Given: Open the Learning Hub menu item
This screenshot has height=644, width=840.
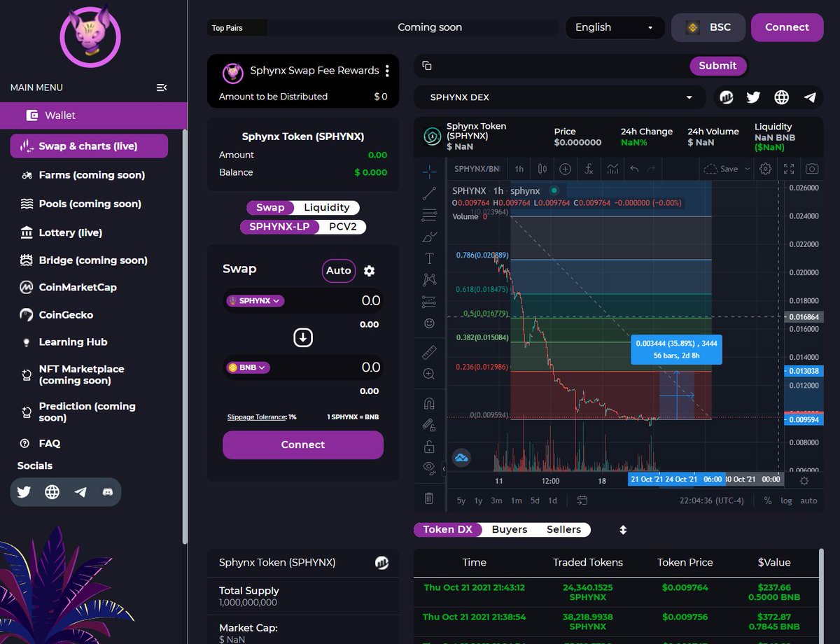Looking at the screenshot, I should click(73, 342).
